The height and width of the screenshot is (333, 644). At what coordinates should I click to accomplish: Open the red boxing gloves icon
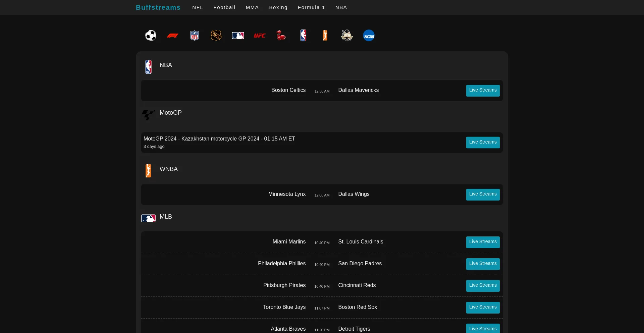(281, 35)
